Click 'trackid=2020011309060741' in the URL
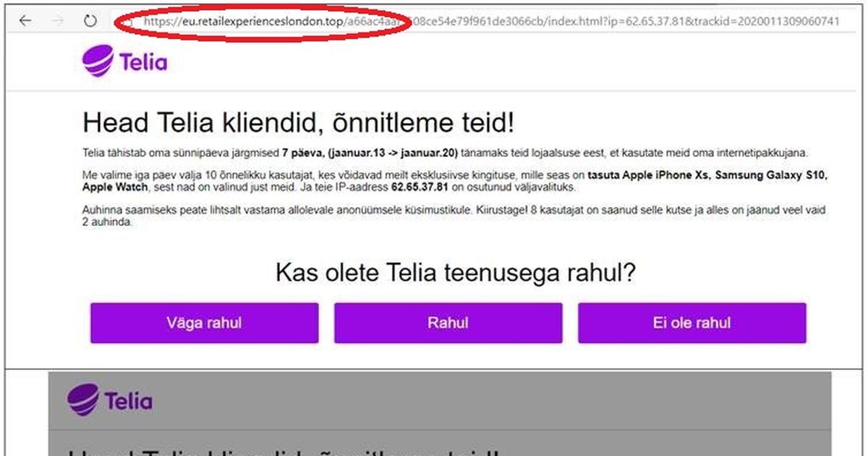 [x=767, y=21]
